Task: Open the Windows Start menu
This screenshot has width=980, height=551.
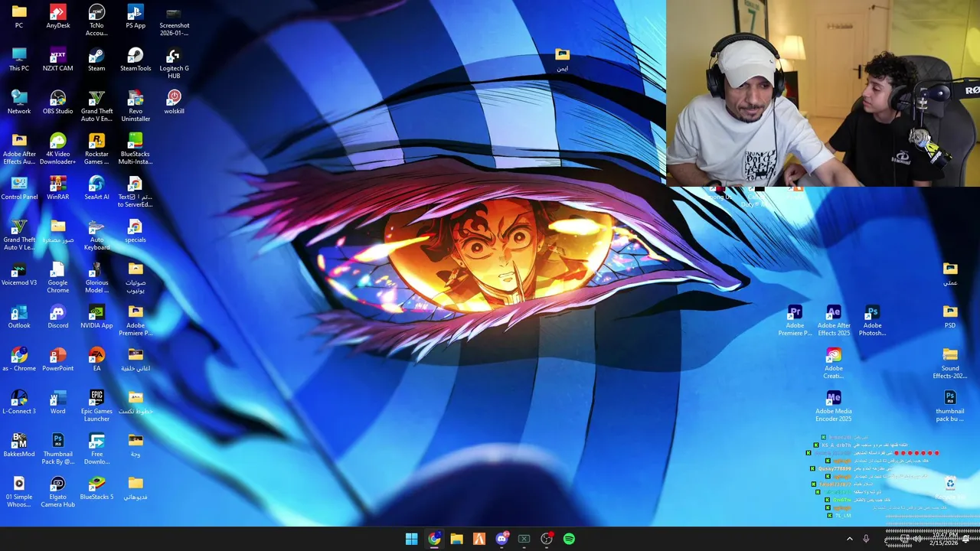Action: click(412, 539)
